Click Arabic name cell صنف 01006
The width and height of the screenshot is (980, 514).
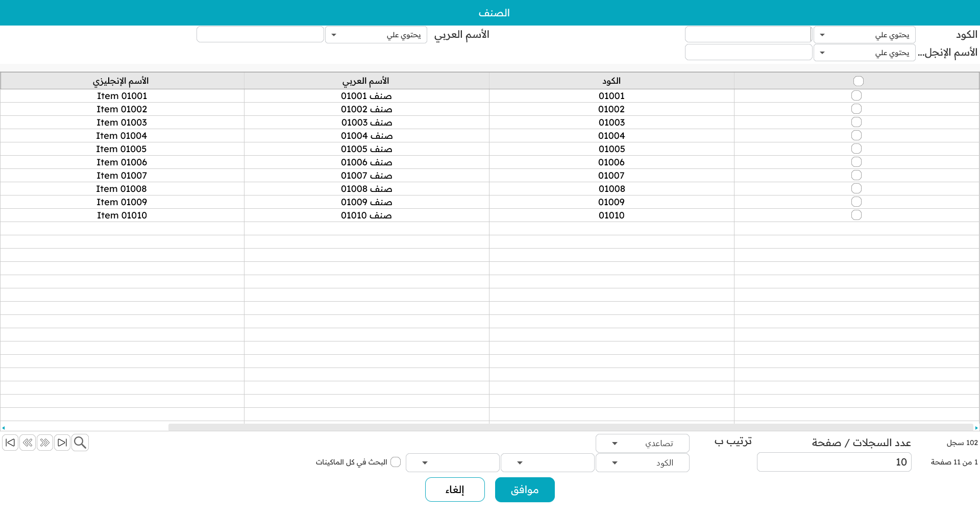pyautogui.click(x=366, y=162)
